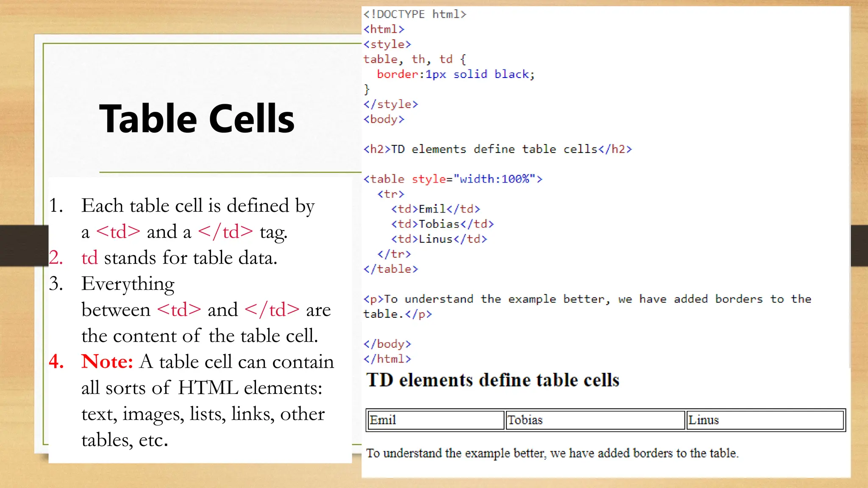Click 'td stands for table data.' list item
Viewport: 868px width, 488px height.
click(x=179, y=258)
